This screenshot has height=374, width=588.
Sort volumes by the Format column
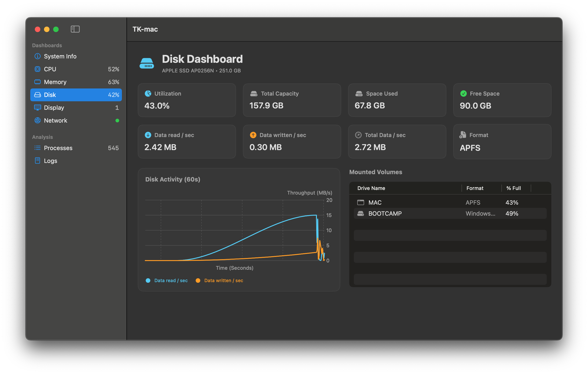475,188
